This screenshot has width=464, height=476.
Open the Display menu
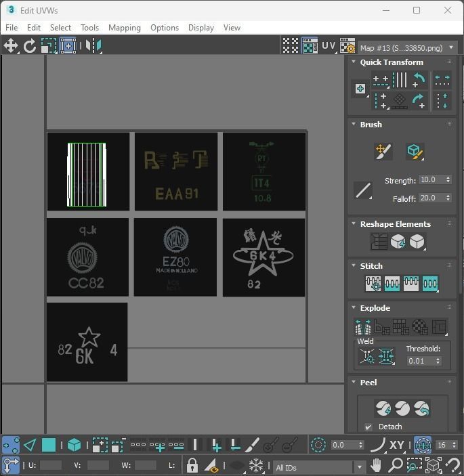(x=201, y=28)
